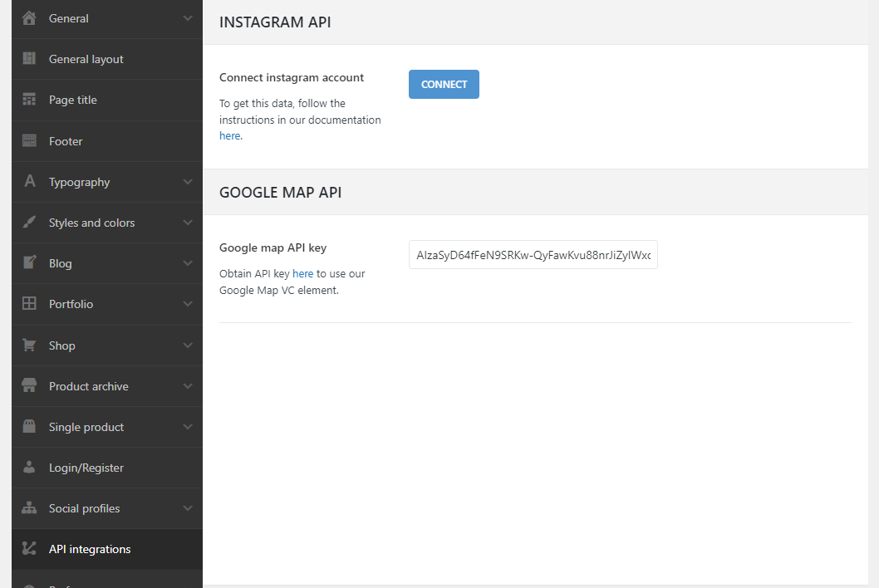Image resolution: width=879 pixels, height=588 pixels.
Task: Click the Blog pencil icon
Action: click(x=29, y=262)
